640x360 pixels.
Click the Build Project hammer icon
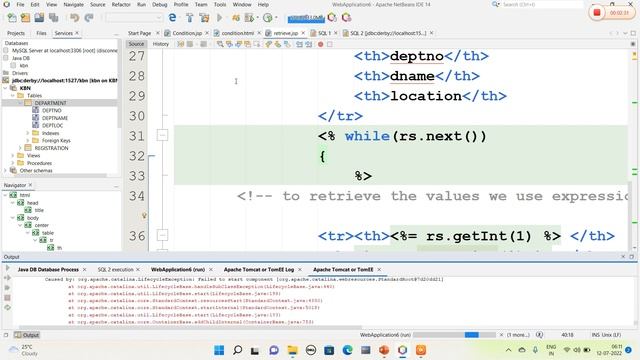[x=190, y=18]
